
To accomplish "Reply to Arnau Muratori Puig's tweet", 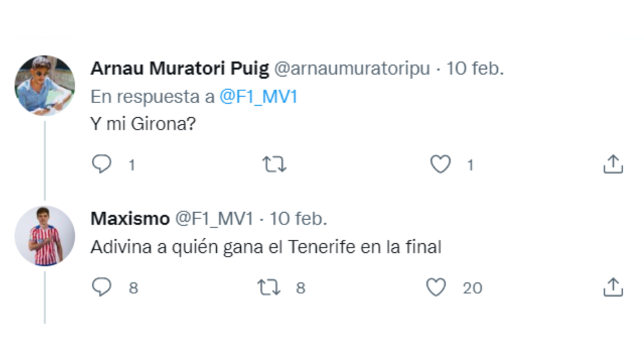I will 102,165.
